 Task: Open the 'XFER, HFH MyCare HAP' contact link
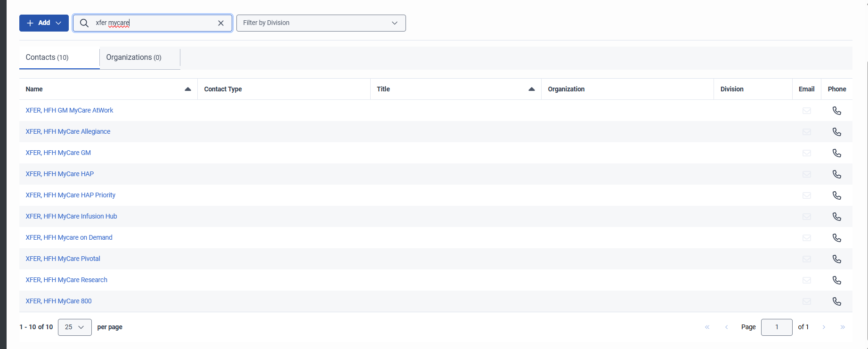click(59, 174)
